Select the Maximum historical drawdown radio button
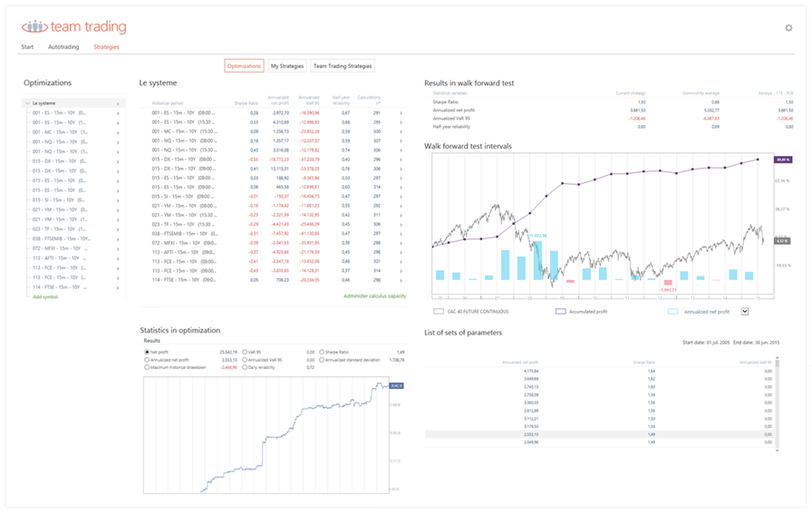 tap(148, 367)
